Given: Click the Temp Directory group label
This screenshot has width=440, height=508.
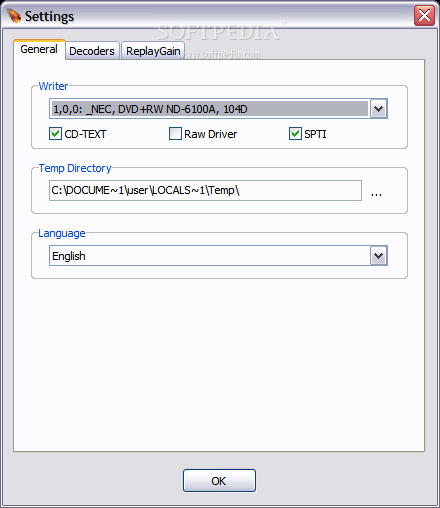Looking at the screenshot, I should 75,168.
